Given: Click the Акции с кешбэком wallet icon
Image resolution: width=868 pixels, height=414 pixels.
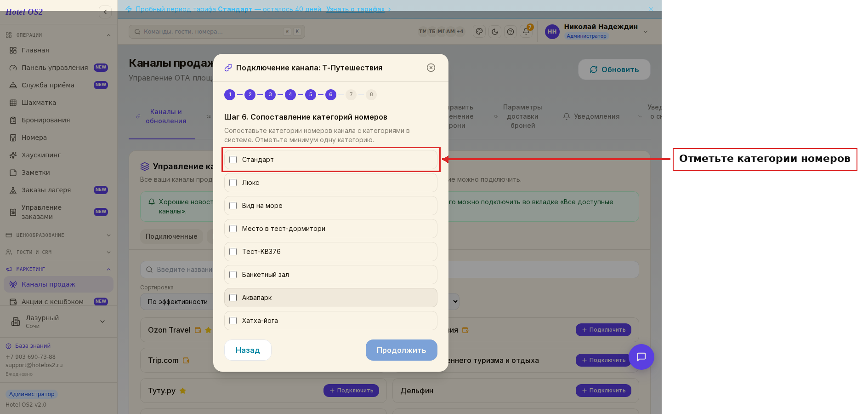Looking at the screenshot, I should [x=13, y=302].
